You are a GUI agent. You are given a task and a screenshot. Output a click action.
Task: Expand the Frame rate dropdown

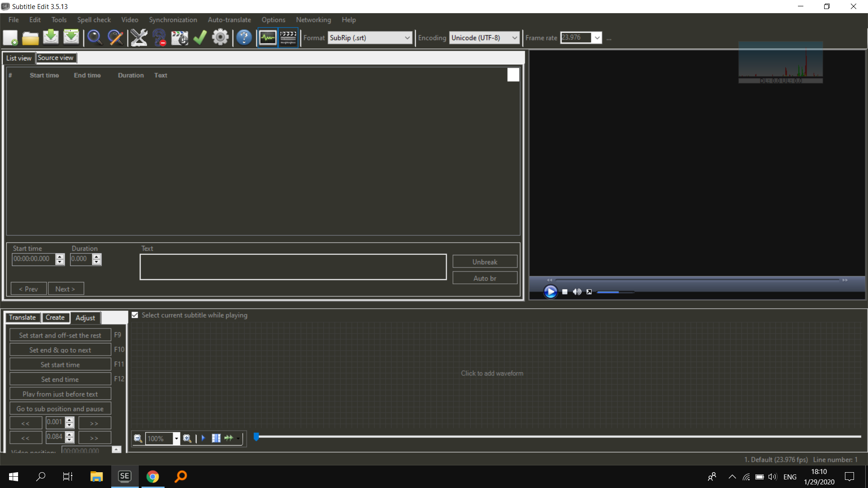coord(597,38)
